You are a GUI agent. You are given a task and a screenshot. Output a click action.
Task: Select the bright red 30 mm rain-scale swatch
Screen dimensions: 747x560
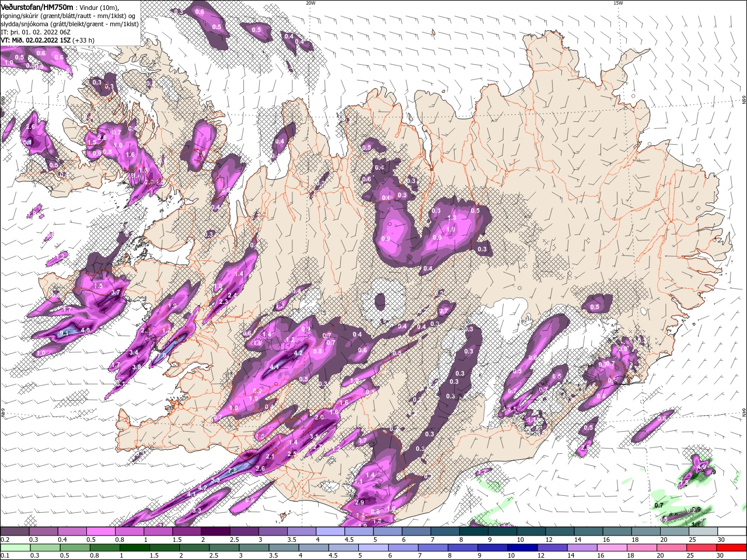pos(731,548)
